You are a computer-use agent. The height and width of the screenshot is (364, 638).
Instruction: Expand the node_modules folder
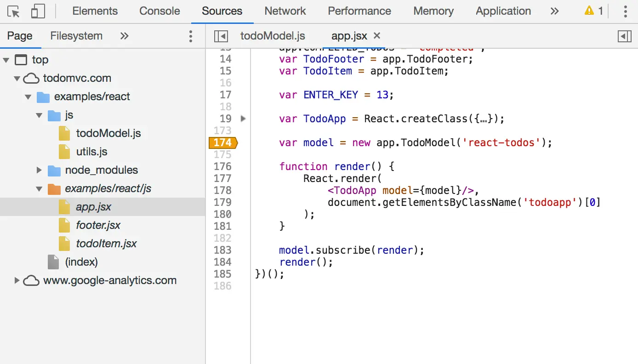coord(40,171)
